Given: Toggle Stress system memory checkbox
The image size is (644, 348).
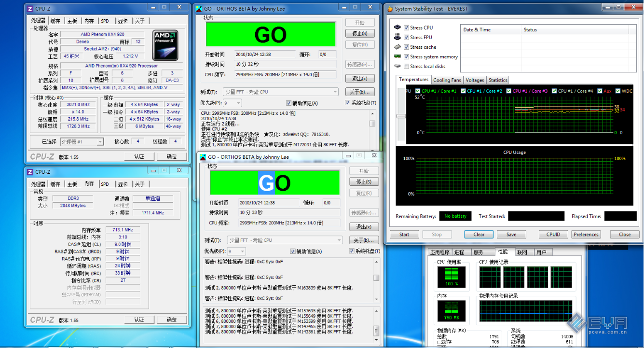Looking at the screenshot, I should [407, 56].
